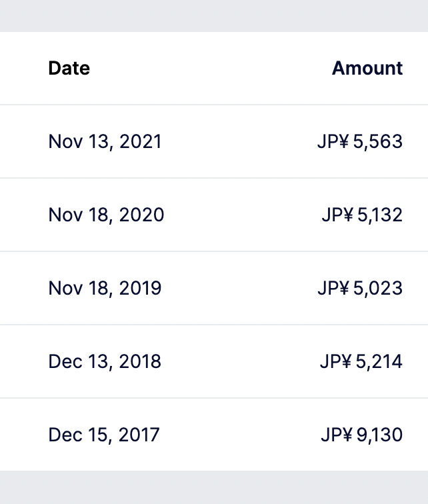Select the JP¥ 5,023 amount

point(360,288)
